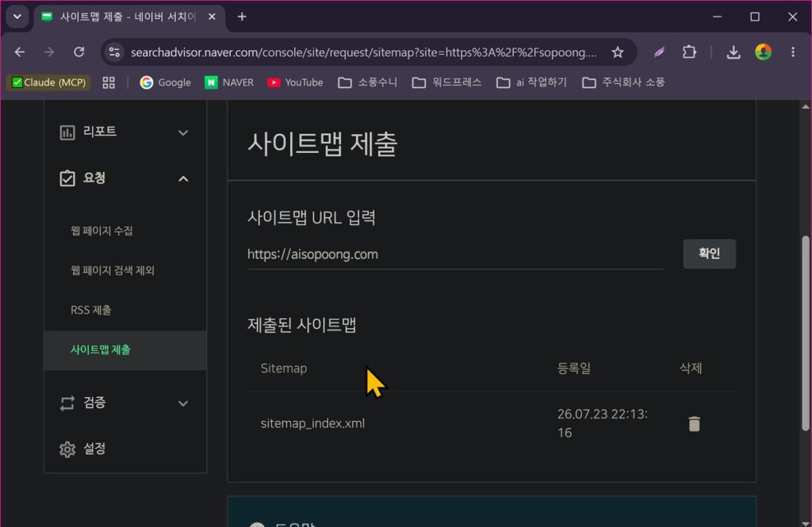The width and height of the screenshot is (812, 527).
Task: Click the 등록일 column header
Action: click(x=574, y=368)
